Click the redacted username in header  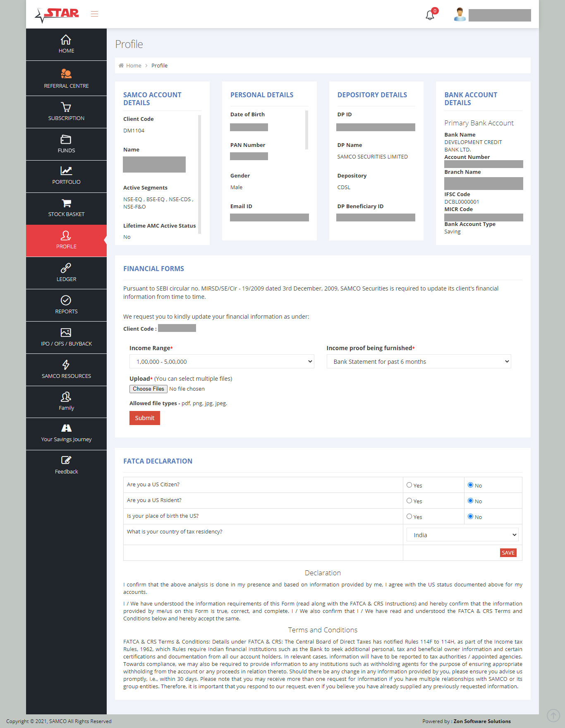500,15
